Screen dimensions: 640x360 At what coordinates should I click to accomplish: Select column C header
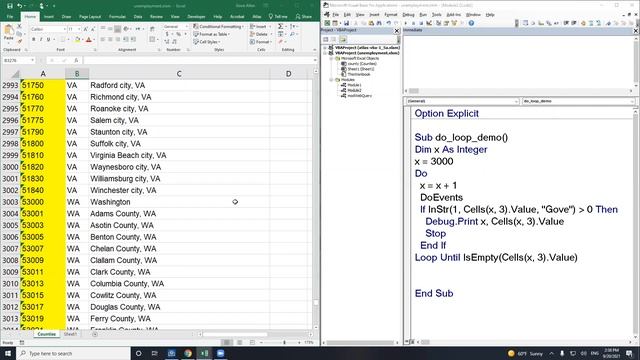[179, 74]
